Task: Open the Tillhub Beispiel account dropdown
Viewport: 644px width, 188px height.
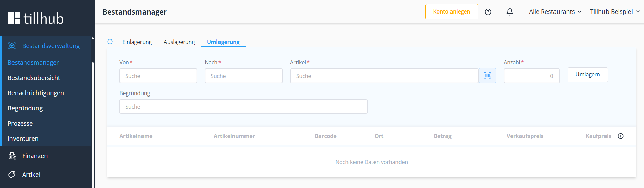Action: [615, 12]
